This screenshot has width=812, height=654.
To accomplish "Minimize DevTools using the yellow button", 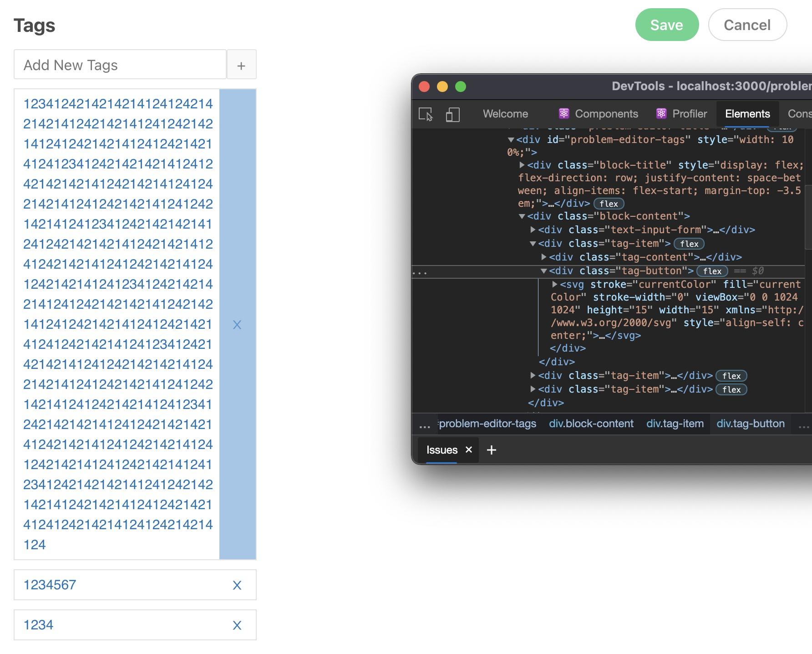I will tap(442, 87).
